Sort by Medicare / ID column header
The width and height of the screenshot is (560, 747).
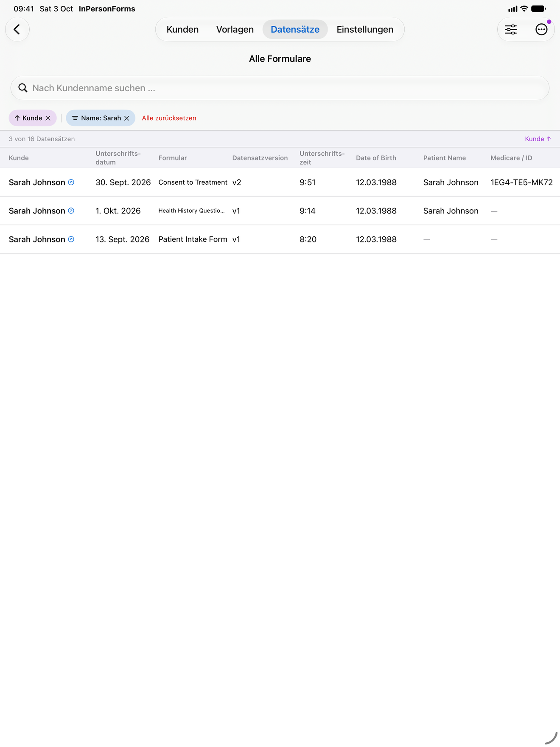(511, 158)
